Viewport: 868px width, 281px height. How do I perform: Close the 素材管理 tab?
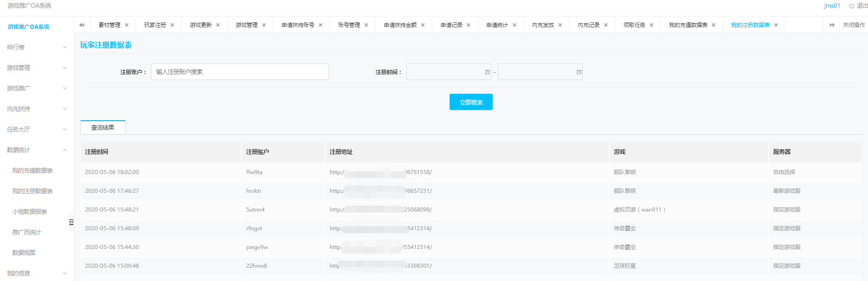(126, 25)
